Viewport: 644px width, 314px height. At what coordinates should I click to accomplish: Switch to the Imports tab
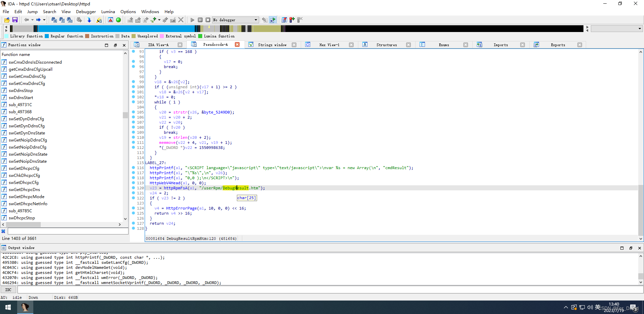pos(501,45)
